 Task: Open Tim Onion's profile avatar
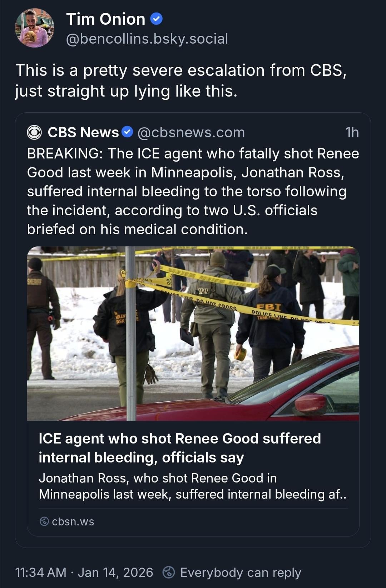pos(34,28)
